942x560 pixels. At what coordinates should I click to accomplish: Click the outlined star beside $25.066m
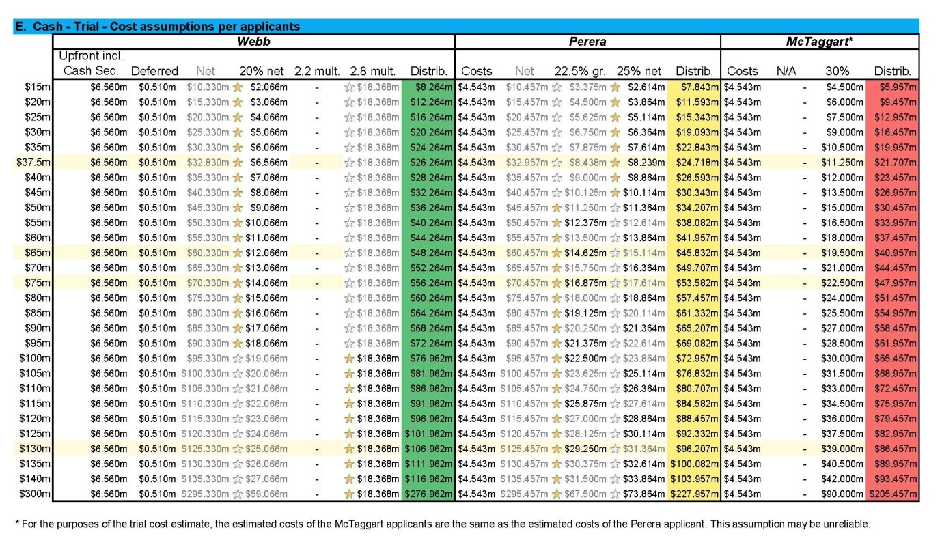pyautogui.click(x=238, y=449)
